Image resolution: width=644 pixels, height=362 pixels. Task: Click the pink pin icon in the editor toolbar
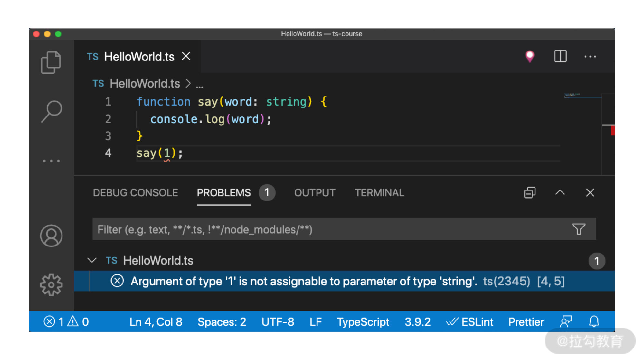530,56
